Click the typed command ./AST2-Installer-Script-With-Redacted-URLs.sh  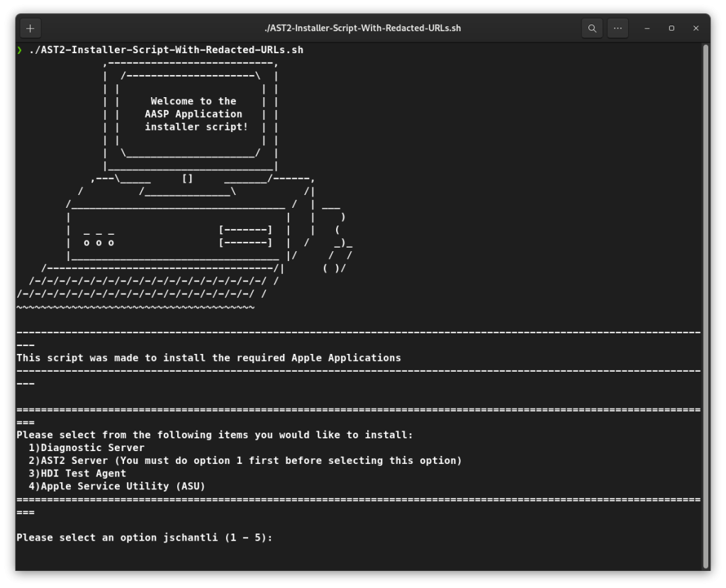coord(166,50)
